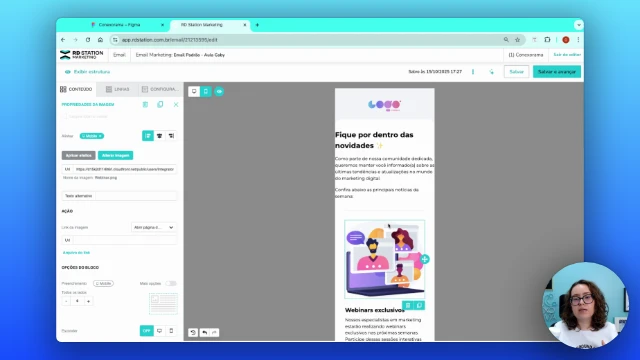The height and width of the screenshot is (360, 640).
Task: Delete the selected image from canvas toolbar
Action: coord(408,305)
